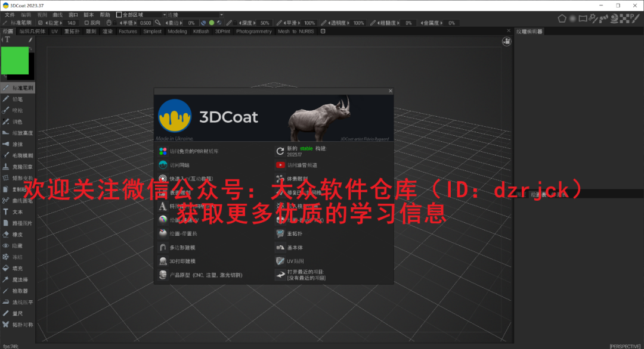Close the 3DCoat welcome dialog
Screen dimensions: 644x349
391,91
